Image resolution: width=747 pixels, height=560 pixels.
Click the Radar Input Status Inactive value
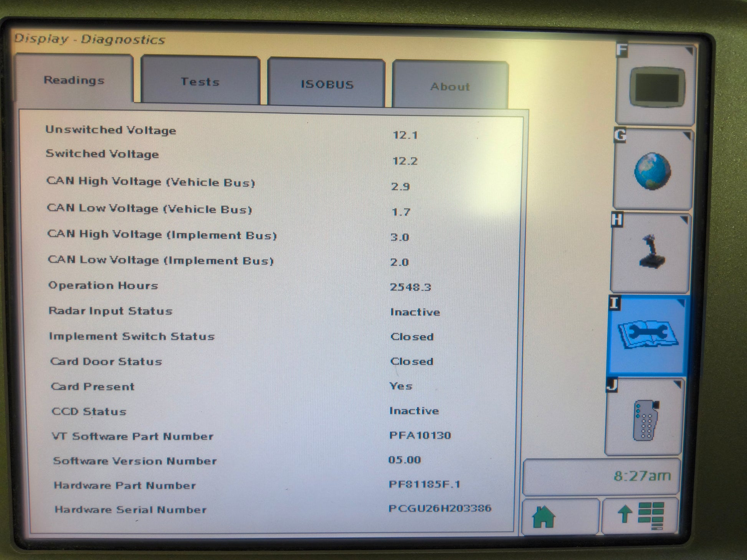(x=415, y=312)
